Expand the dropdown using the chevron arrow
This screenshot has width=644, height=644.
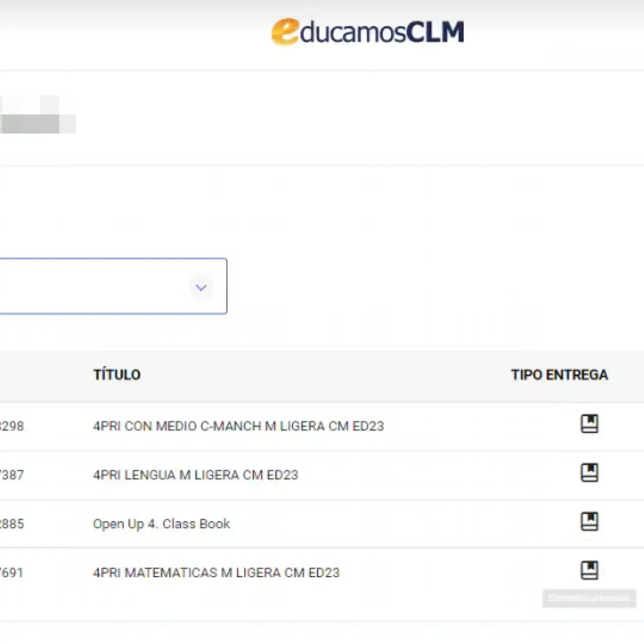coord(201,288)
